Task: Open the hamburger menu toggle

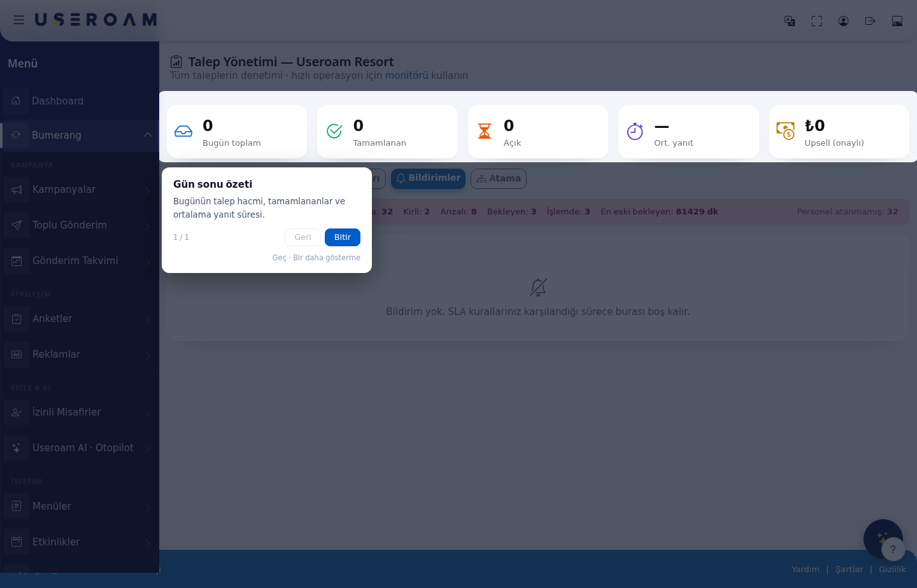Action: coord(19,20)
